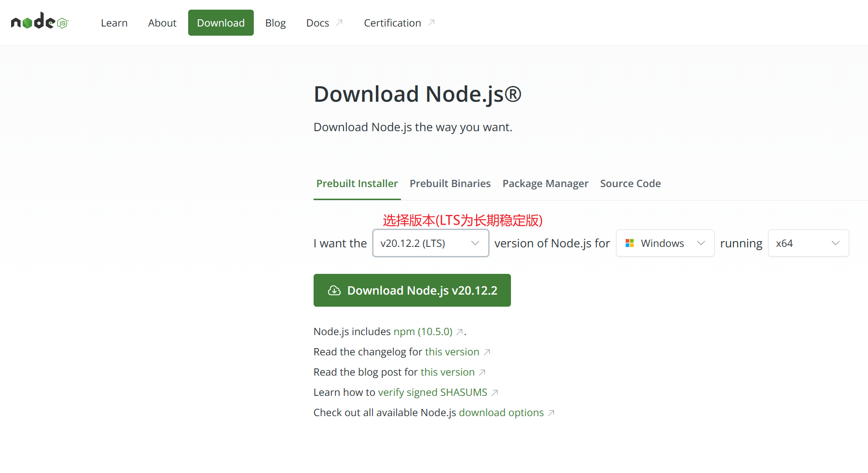Click the arrow icon after npm (10.5.0)
Screen dimensions: 868x473
coord(460,332)
